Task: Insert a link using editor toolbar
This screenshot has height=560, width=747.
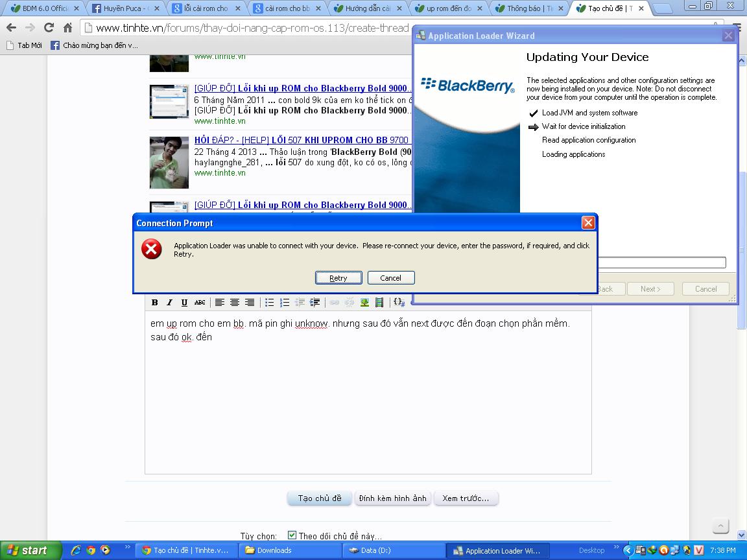Action: pos(335,303)
